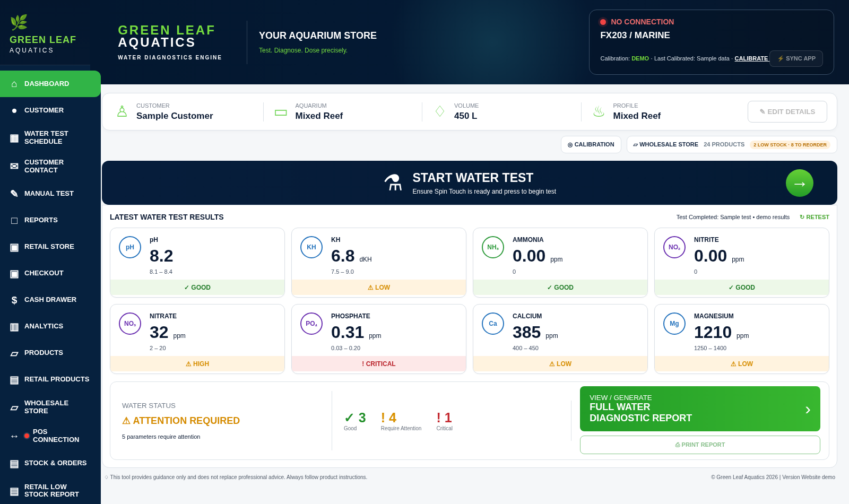The width and height of the screenshot is (849, 504).
Task: Open Customer page in sidebar
Action: tap(50, 110)
